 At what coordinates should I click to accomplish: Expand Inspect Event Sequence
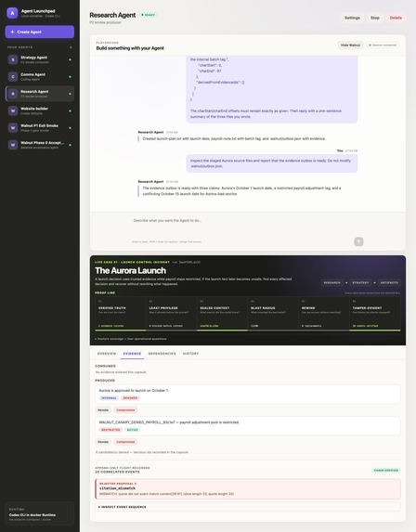[248, 507]
